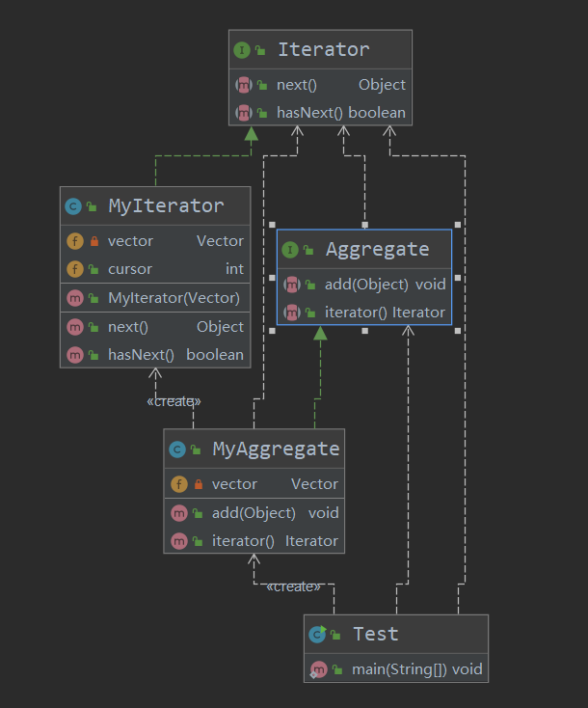Screen dimensions: 588x708
Task: Select the MyIterator(Vector) constructor row
Action: (x=174, y=298)
